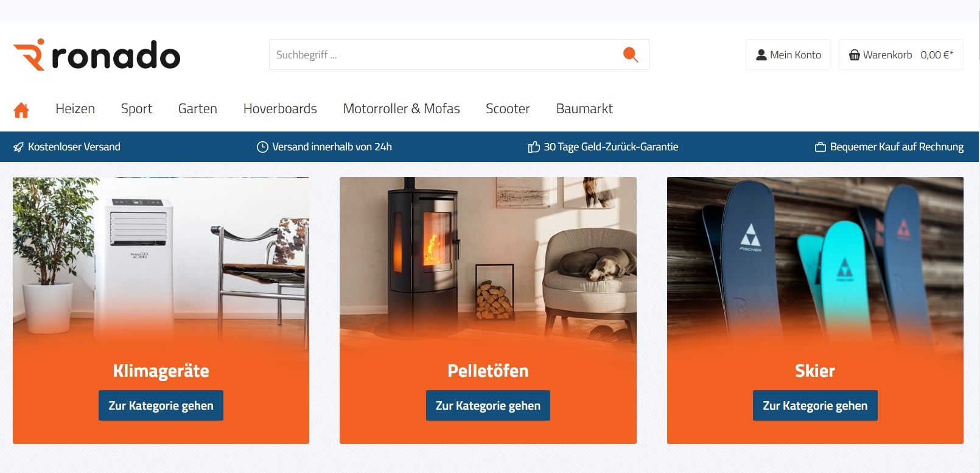
Task: Click the orange home icon
Action: (21, 110)
